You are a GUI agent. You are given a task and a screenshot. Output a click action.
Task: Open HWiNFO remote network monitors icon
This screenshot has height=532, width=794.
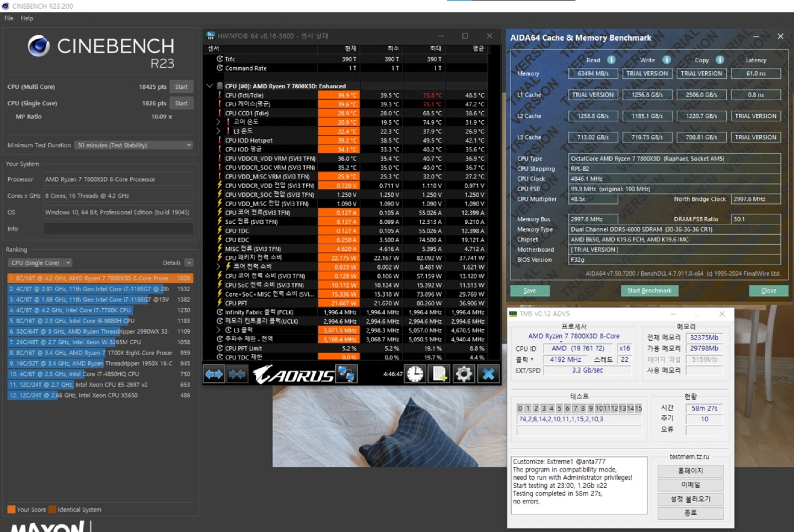click(347, 374)
